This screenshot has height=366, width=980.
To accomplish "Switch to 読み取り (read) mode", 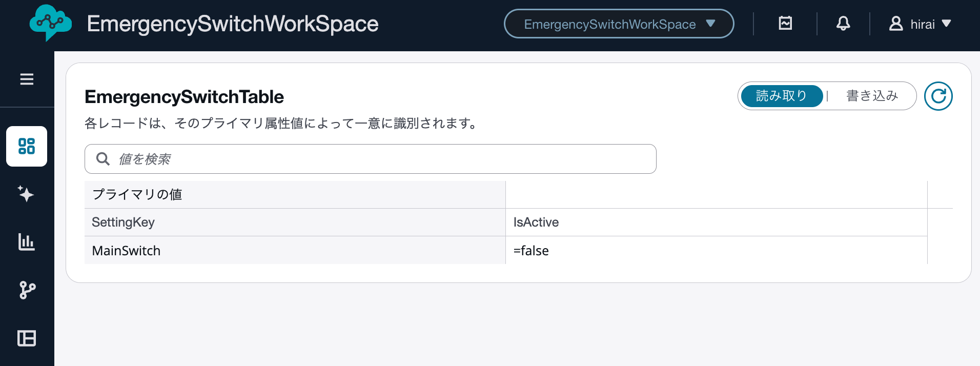I will [781, 96].
